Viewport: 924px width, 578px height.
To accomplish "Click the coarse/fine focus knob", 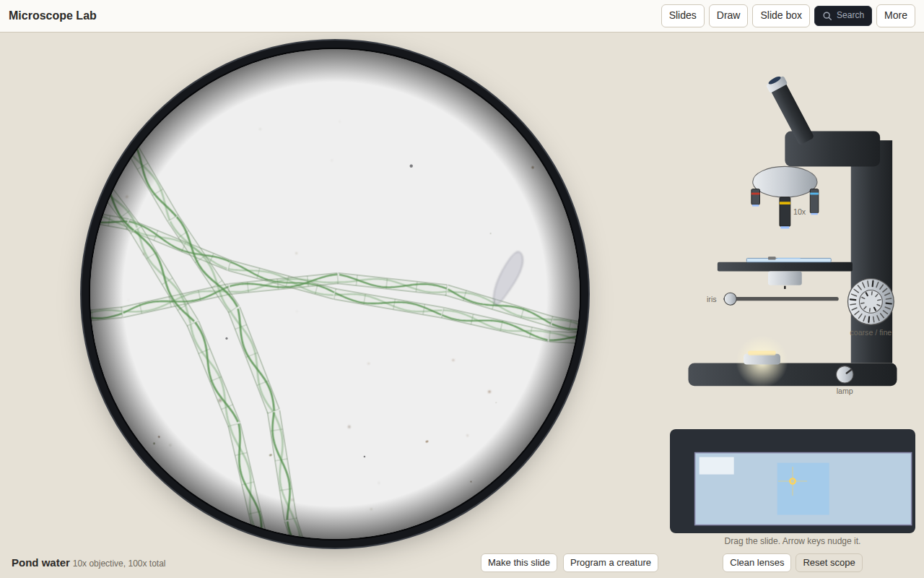I will tap(871, 301).
